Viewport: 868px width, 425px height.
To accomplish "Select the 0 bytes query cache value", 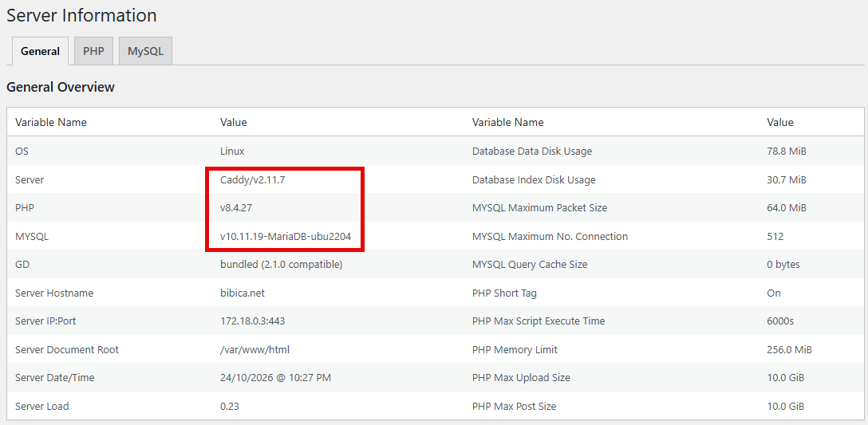I will (x=783, y=265).
